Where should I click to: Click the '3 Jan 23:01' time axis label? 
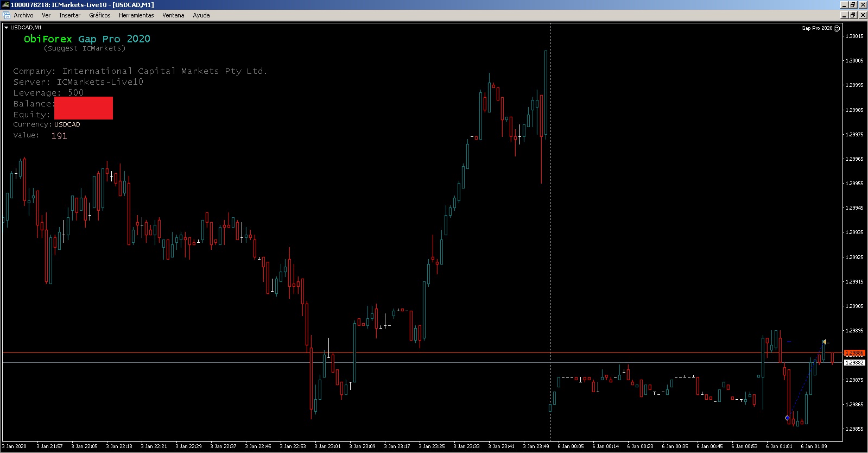tap(327, 446)
